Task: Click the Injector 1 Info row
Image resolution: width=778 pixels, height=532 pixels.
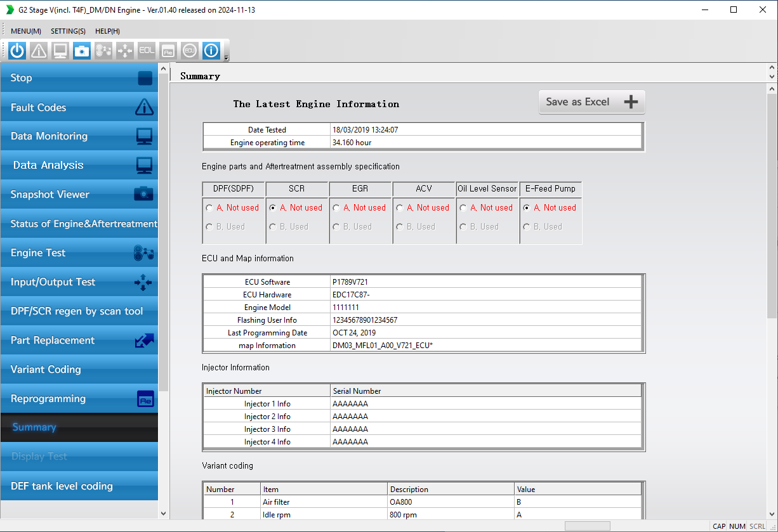Action: (x=423, y=404)
